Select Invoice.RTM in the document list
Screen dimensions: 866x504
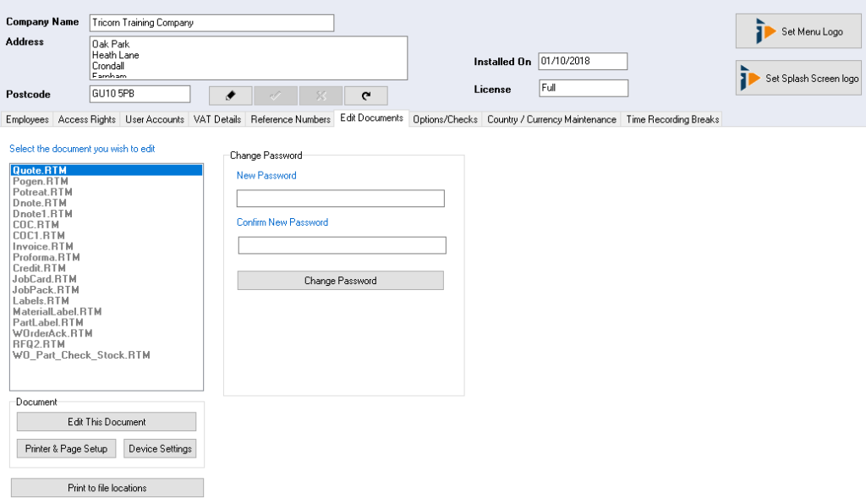pyautogui.click(x=43, y=247)
